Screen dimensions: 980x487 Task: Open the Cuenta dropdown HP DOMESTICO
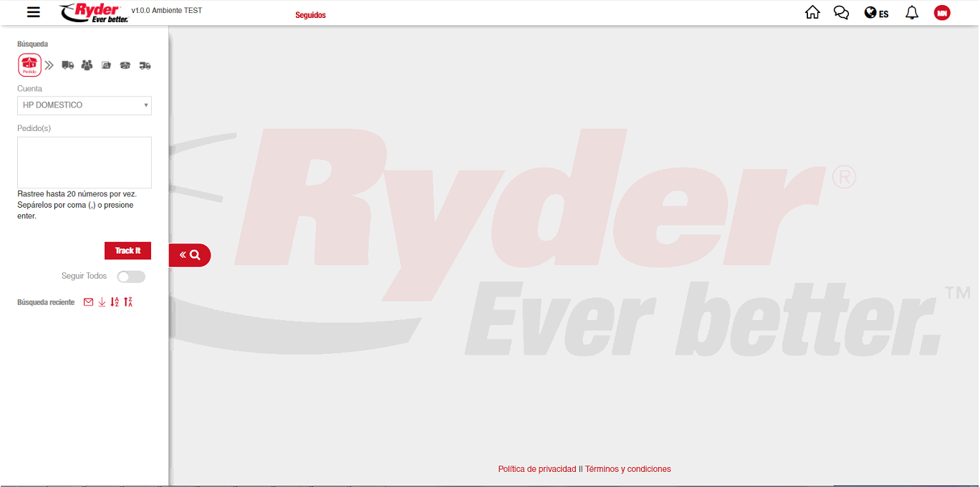[85, 105]
